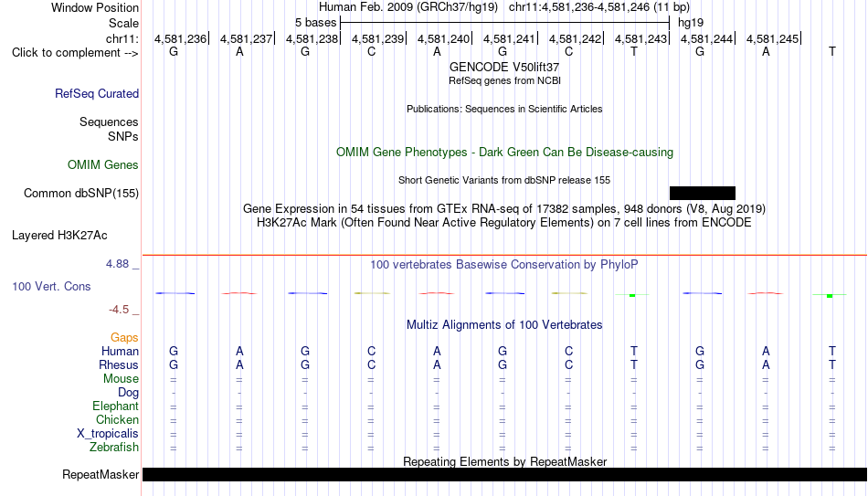Click the Sequences label on left
Screen dimensions: 868x496
(x=109, y=121)
